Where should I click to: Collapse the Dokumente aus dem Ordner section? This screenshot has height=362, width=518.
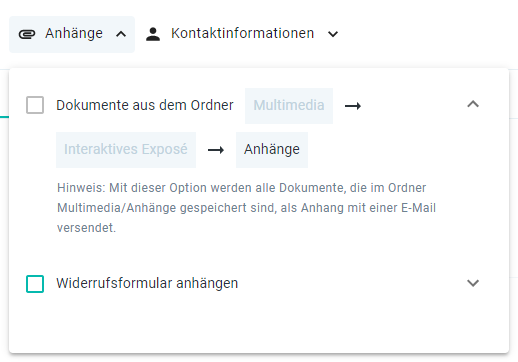click(473, 104)
